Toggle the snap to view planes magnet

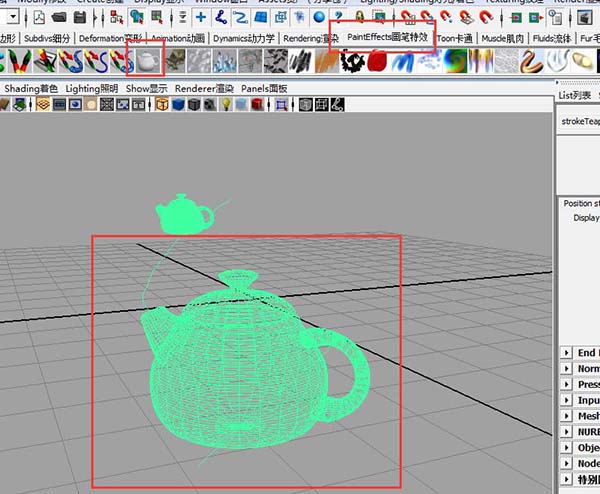[466, 17]
